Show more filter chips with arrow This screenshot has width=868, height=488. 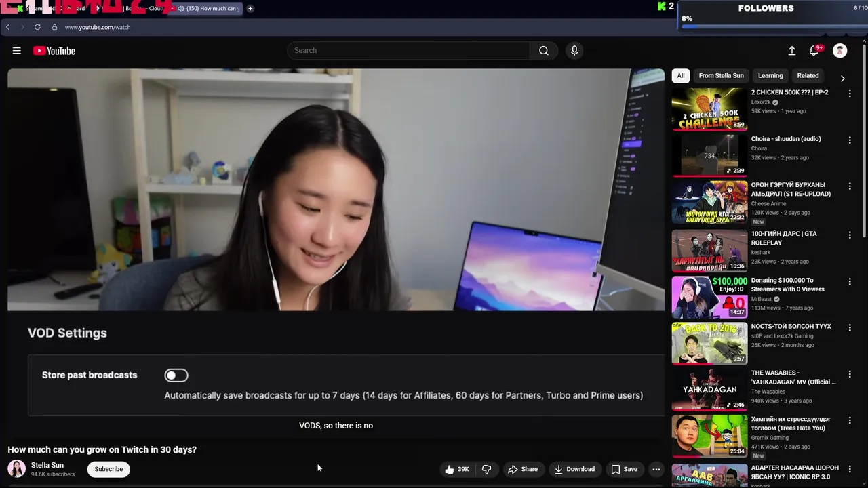842,78
